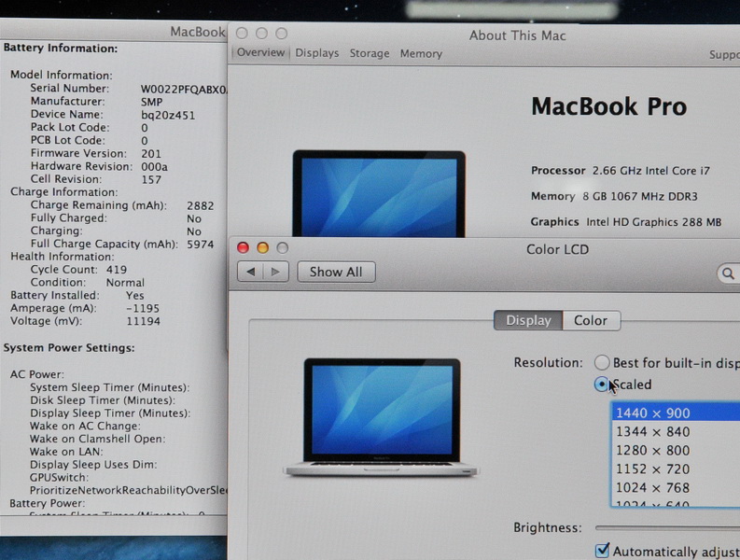
Task: Click the Full Charge Capacity value 5974
Action: click(200, 245)
